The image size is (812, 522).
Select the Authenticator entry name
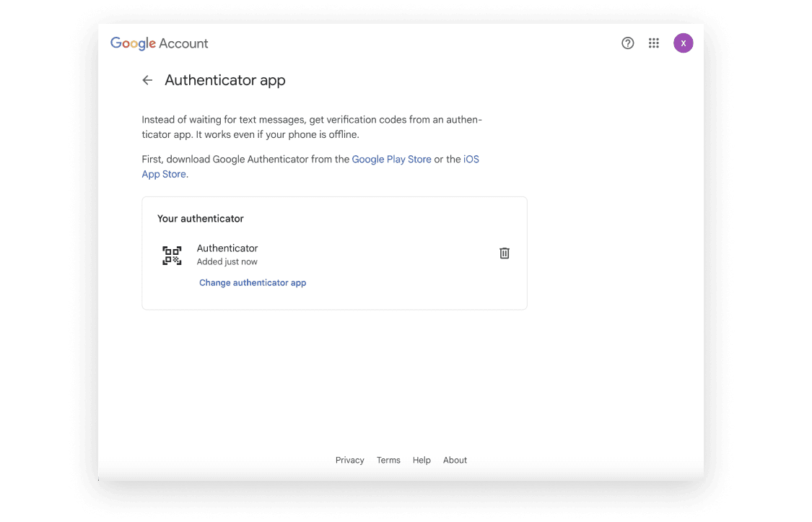(227, 248)
